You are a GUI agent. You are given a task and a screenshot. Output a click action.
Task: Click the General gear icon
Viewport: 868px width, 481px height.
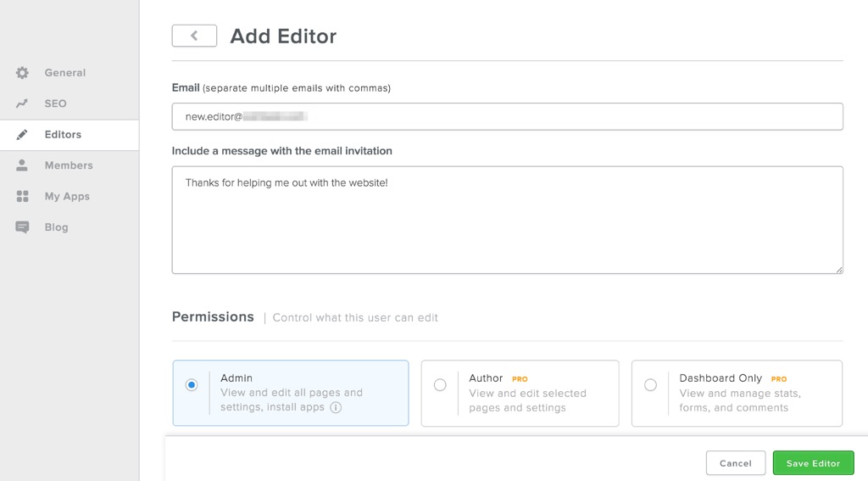[23, 73]
